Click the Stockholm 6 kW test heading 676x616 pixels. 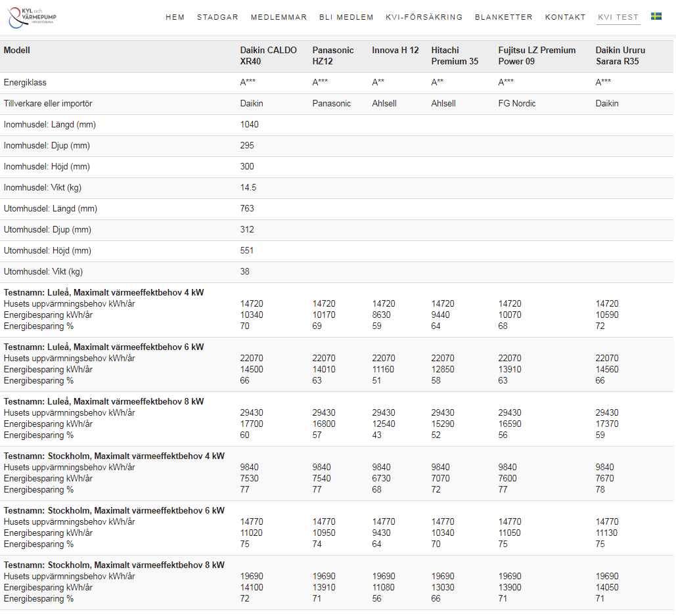114,510
